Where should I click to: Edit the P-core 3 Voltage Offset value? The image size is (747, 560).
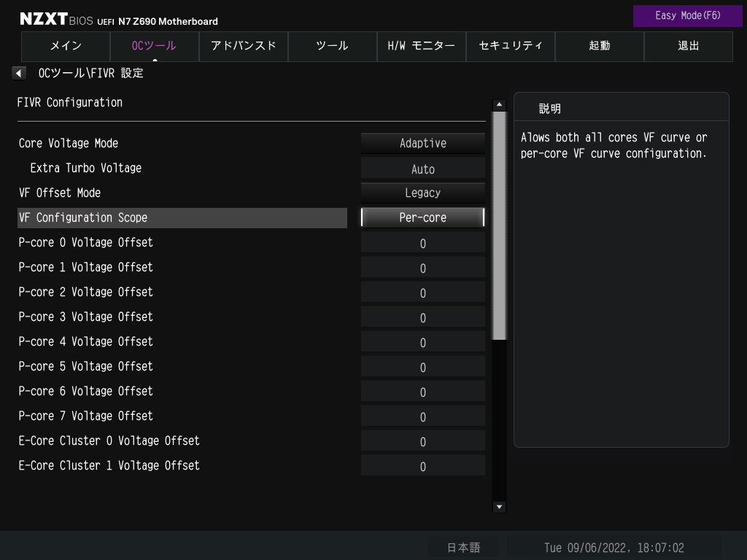[422, 318]
